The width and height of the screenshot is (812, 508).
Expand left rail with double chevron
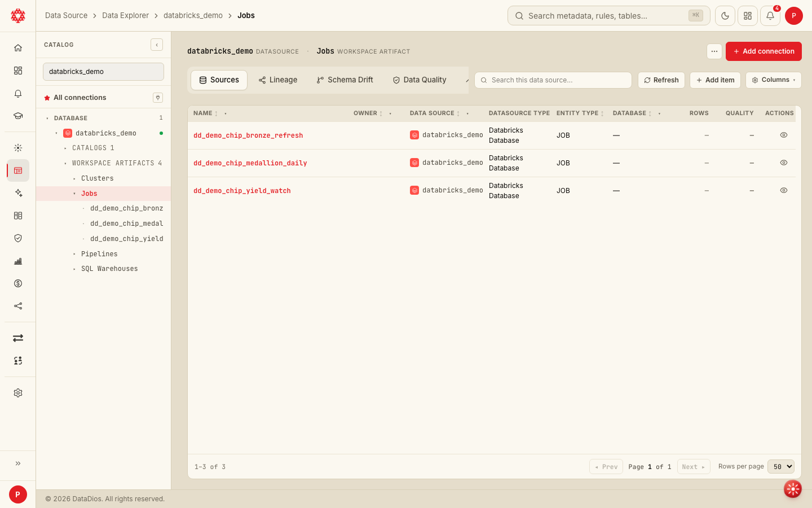[x=18, y=463]
